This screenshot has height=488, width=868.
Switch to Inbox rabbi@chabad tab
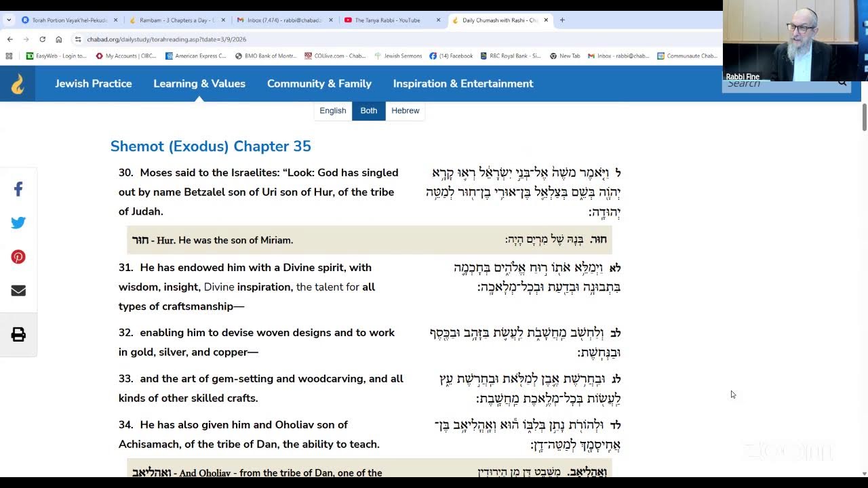(283, 20)
